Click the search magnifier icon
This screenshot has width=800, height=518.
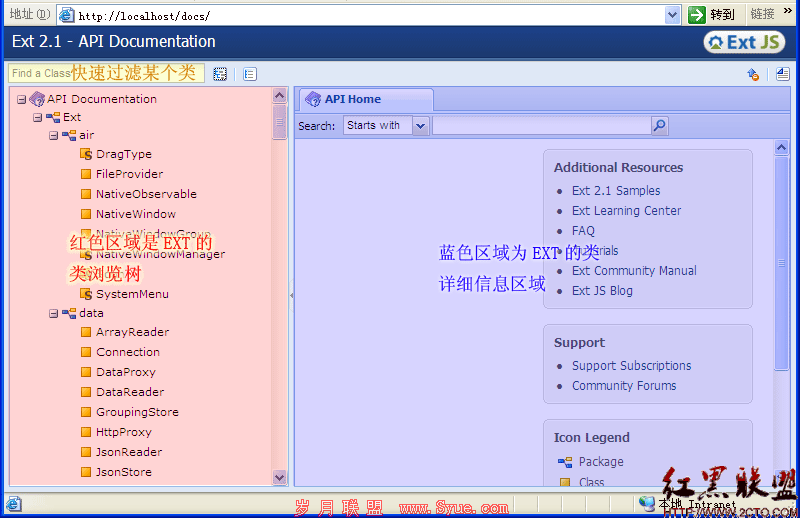[660, 125]
